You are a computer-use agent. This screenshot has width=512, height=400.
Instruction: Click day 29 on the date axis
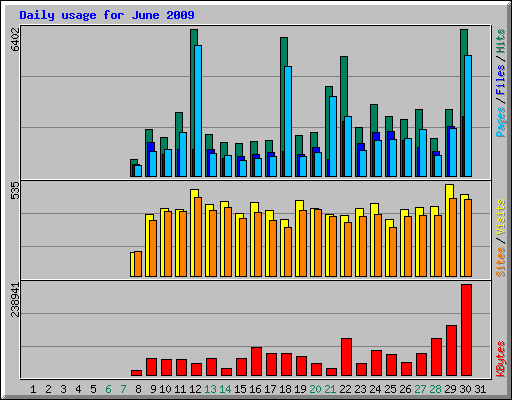[450, 389]
